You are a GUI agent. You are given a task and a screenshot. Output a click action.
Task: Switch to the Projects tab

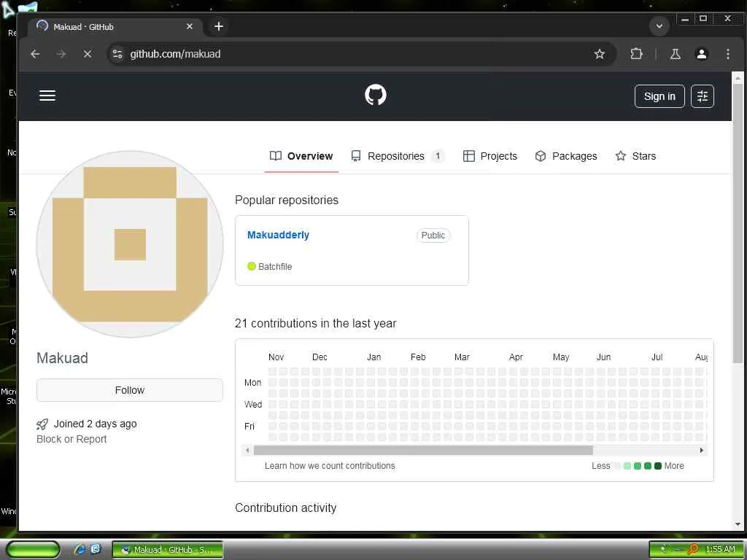click(x=489, y=156)
